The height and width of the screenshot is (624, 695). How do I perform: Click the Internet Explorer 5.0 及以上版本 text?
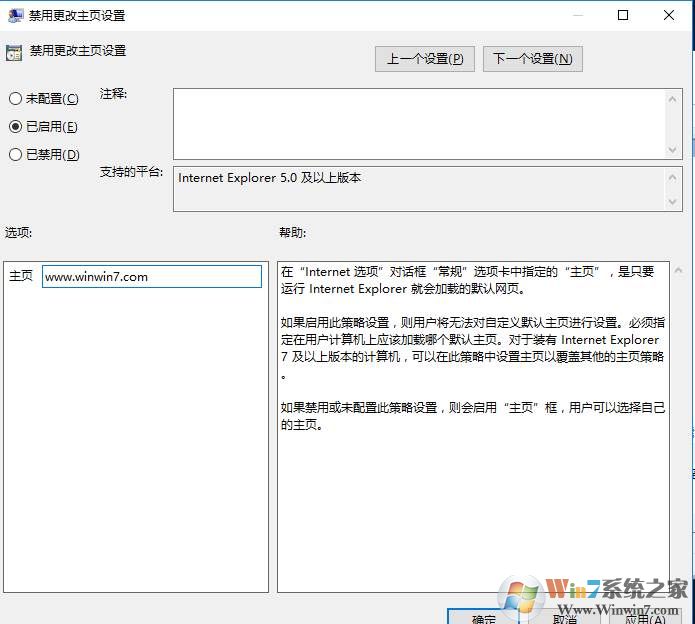[269, 178]
